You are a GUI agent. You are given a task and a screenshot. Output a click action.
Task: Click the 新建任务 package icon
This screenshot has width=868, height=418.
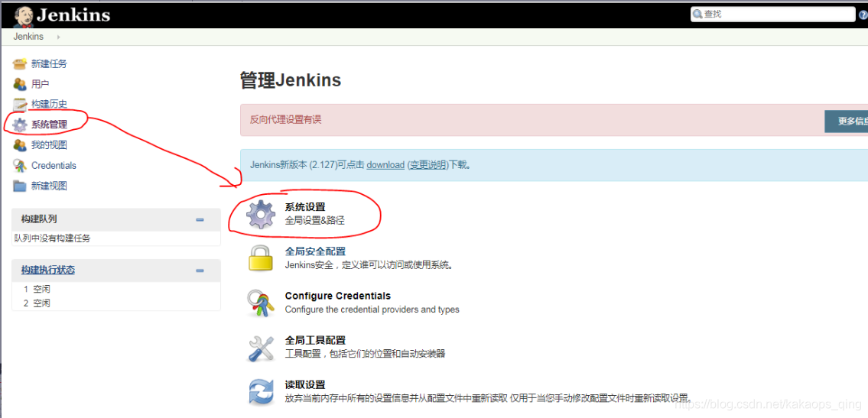20,63
